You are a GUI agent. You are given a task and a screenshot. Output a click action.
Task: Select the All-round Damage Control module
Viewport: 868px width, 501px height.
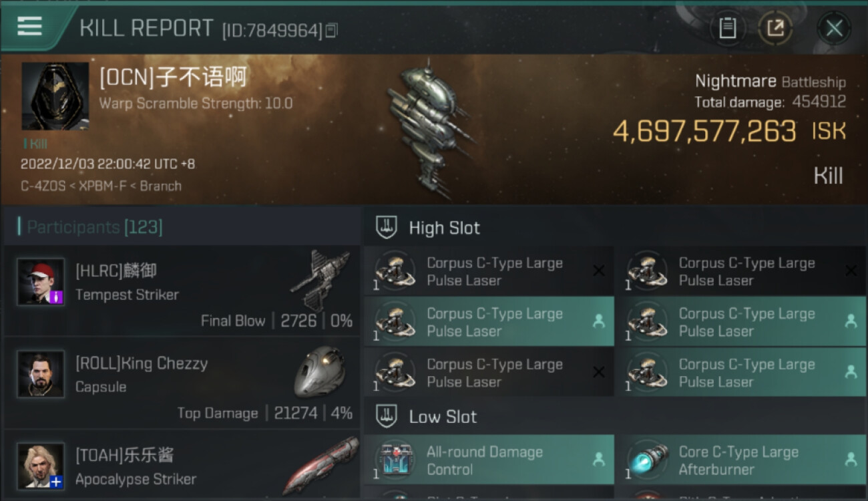tap(489, 460)
